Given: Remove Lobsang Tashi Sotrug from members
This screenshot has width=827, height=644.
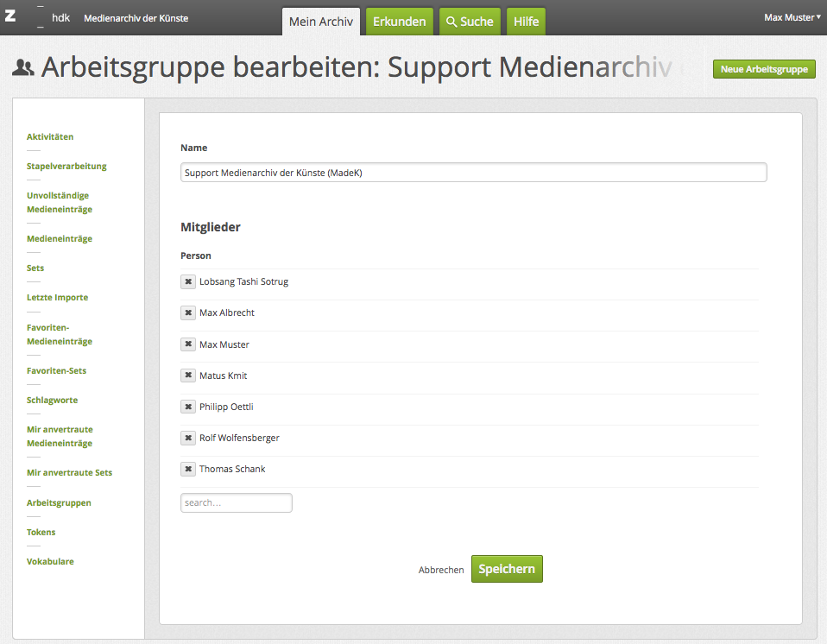Looking at the screenshot, I should [188, 281].
